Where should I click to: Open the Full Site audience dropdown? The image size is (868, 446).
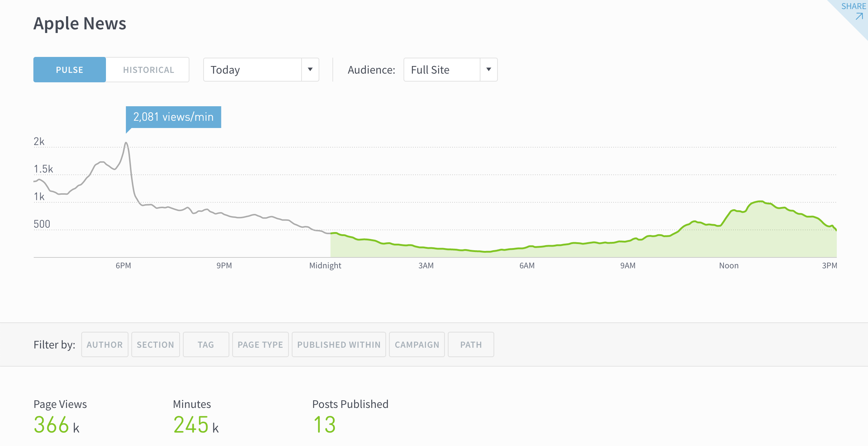[451, 70]
